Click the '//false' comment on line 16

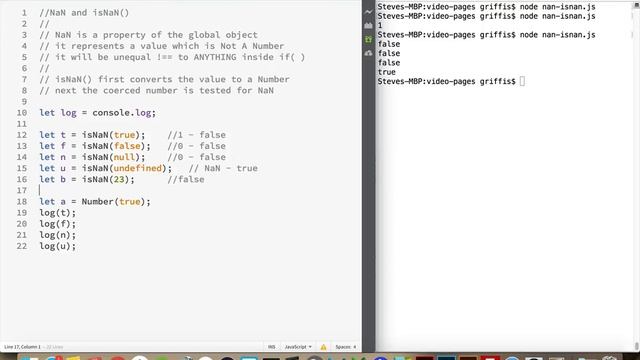point(186,179)
